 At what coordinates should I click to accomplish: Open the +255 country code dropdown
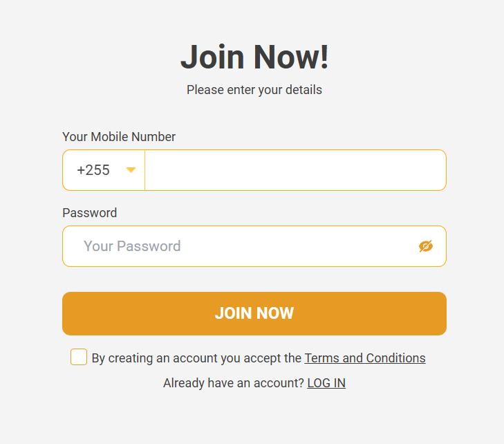tap(104, 170)
